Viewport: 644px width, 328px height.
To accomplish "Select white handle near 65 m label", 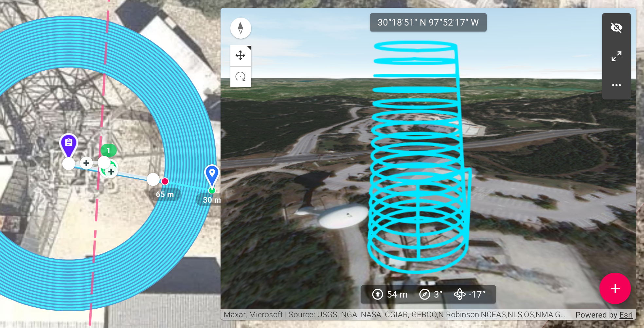I will pyautogui.click(x=153, y=179).
